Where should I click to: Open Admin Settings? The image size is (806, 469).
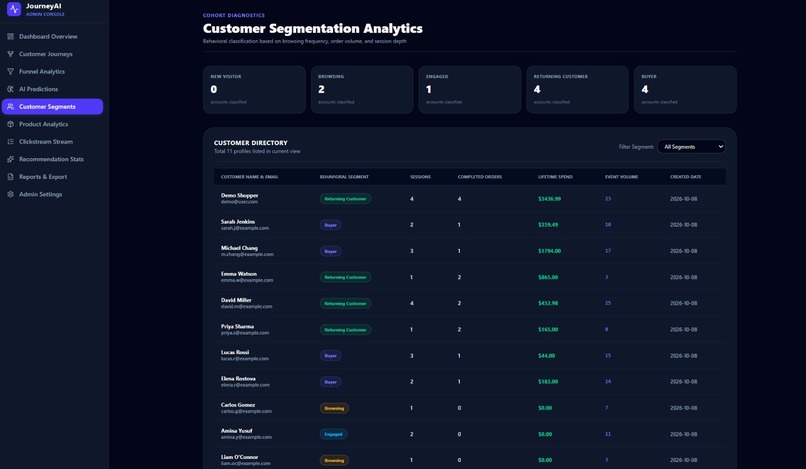click(x=52, y=194)
